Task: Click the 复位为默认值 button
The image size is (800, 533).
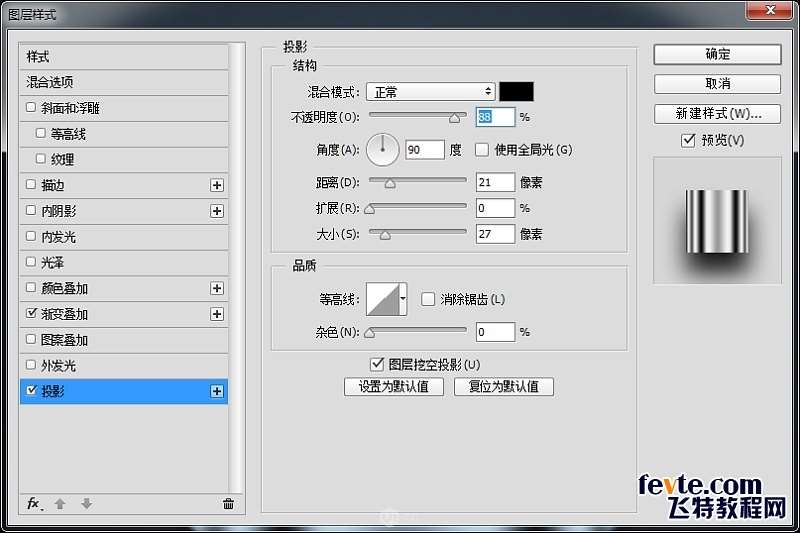Action: coord(503,386)
